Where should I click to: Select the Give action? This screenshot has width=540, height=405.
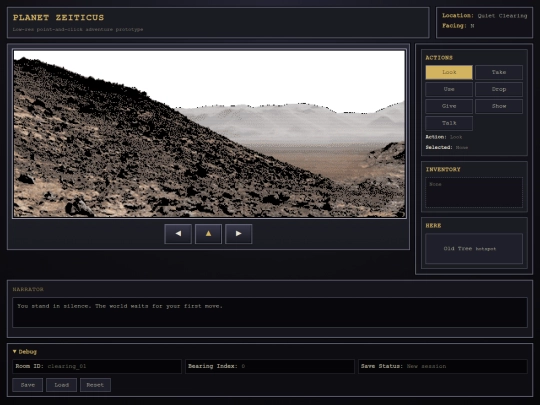point(449,106)
